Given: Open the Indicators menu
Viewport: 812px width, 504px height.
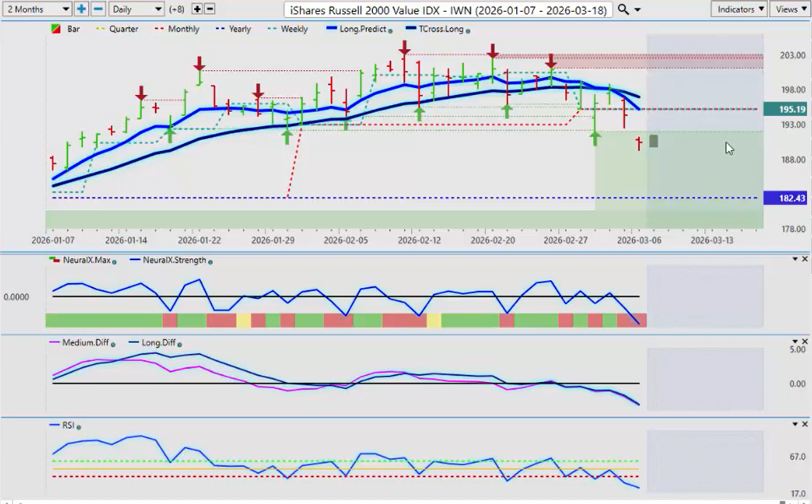Looking at the screenshot, I should click(x=738, y=8).
